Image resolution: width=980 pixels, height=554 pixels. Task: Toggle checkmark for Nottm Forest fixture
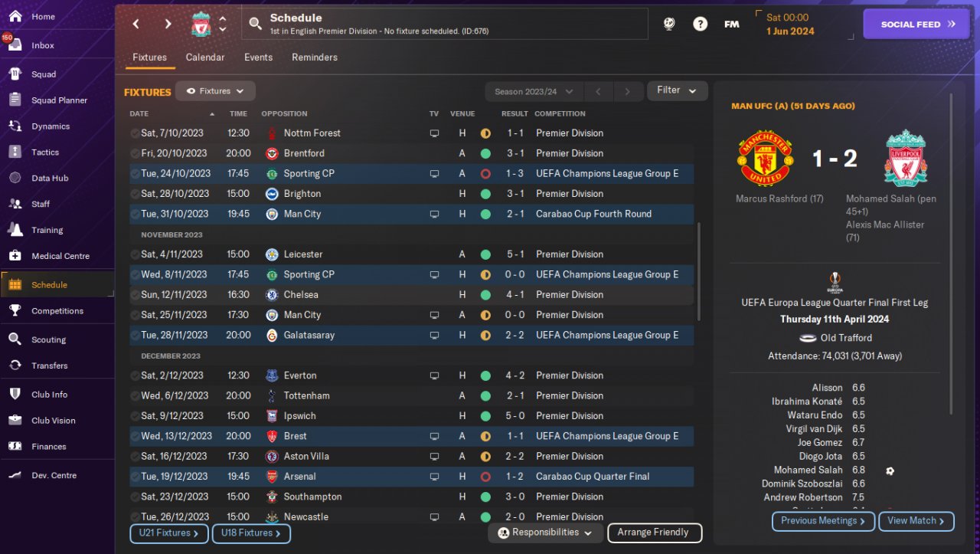pos(135,133)
